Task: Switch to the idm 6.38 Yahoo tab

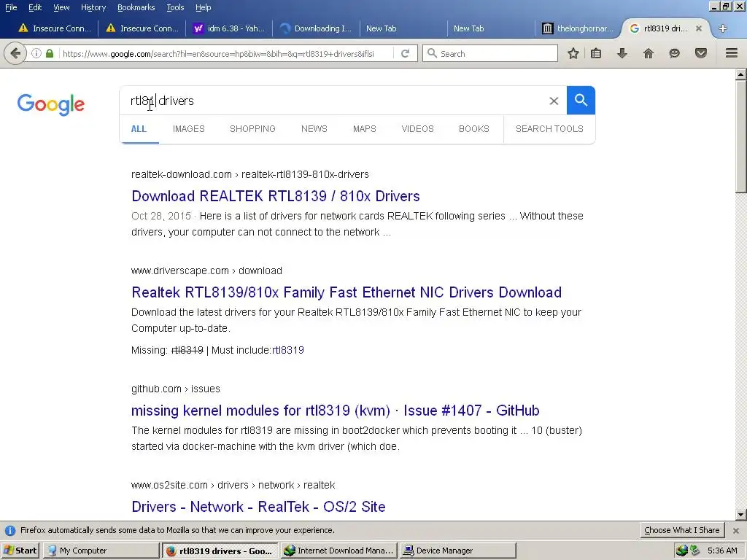Action: click(229, 28)
